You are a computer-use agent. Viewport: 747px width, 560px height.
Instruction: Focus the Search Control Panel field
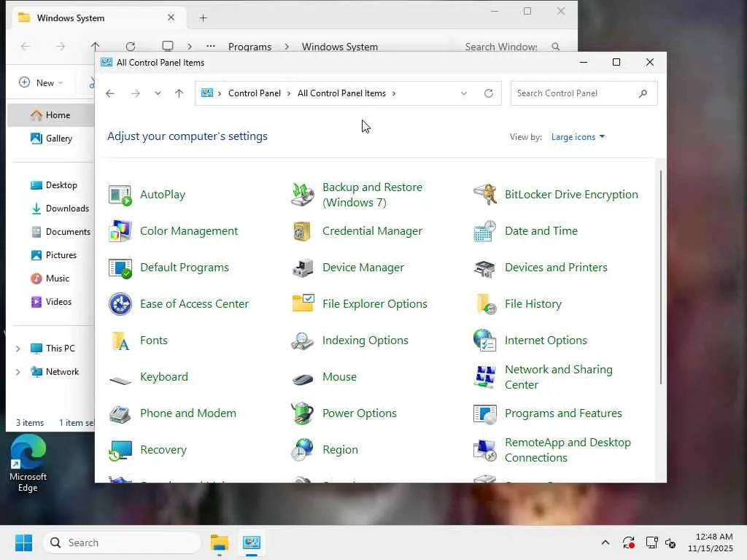584,93
